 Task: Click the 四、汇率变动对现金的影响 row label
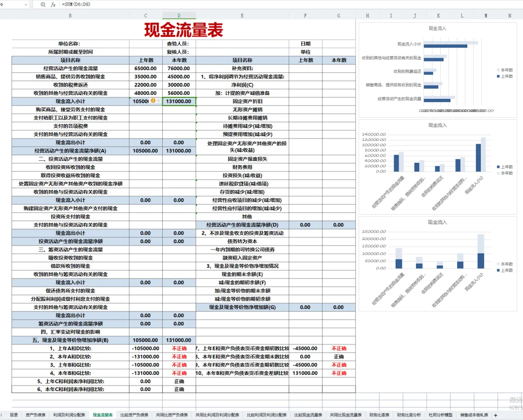[70, 332]
